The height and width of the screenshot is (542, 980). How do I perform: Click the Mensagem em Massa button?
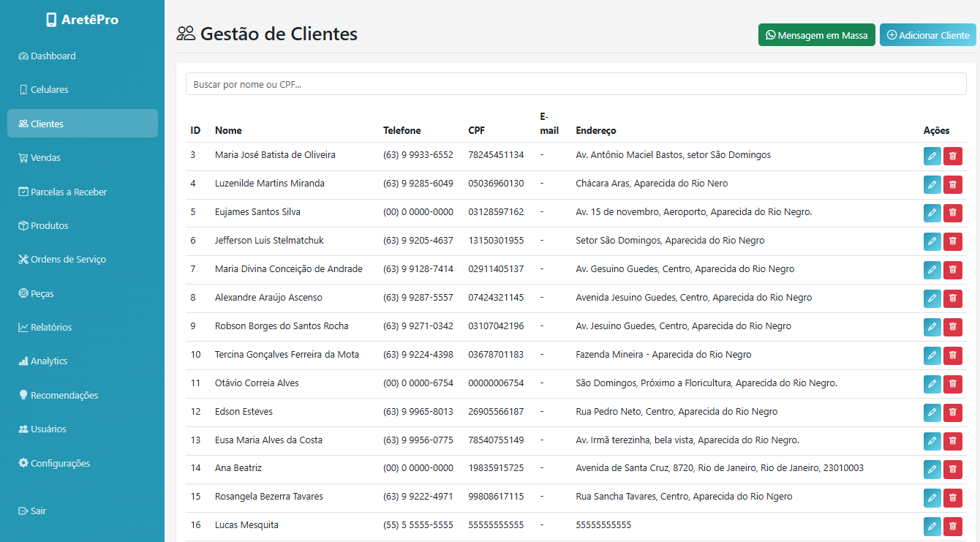click(x=817, y=34)
